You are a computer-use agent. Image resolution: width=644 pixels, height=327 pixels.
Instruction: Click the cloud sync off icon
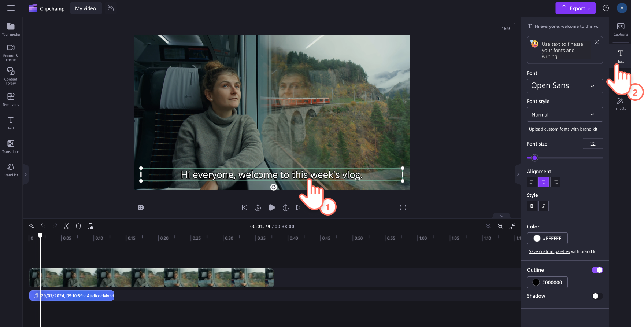111,8
